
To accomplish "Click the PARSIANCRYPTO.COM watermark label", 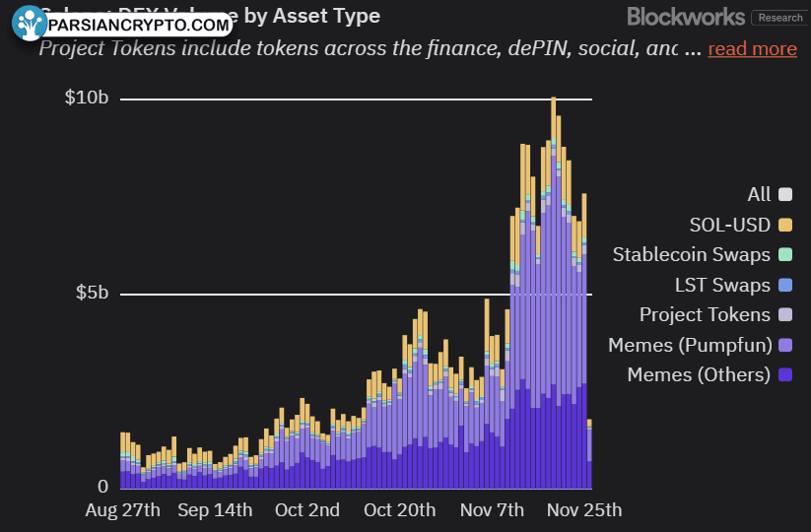I will (x=138, y=25).
